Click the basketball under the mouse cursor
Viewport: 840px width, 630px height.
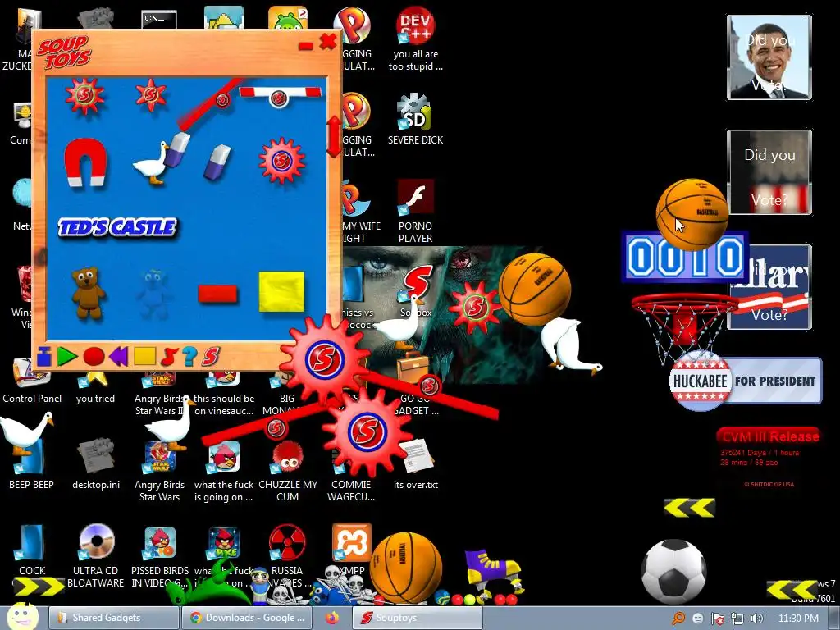pyautogui.click(x=692, y=214)
